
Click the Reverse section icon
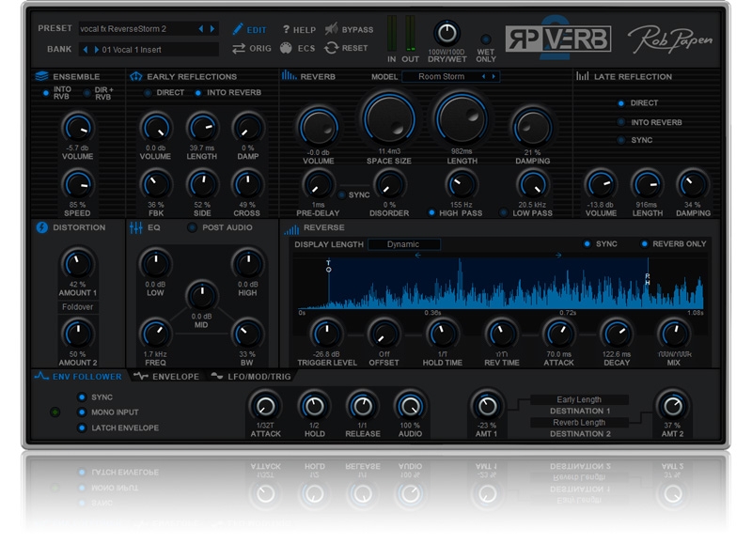point(290,227)
